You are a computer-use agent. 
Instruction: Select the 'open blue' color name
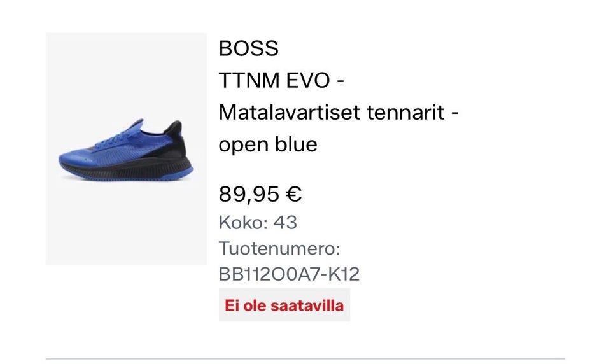[x=268, y=144]
